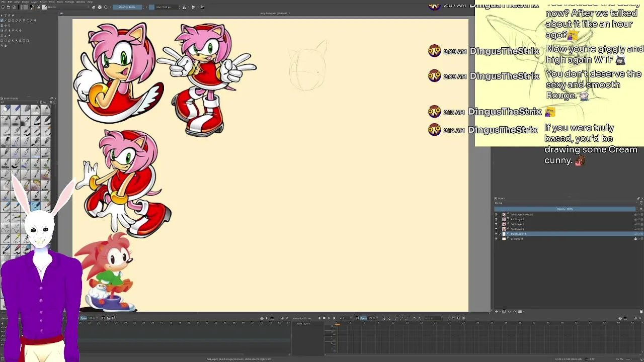Open the Normal blending mode dropdown in toolbar

[x=68, y=7]
